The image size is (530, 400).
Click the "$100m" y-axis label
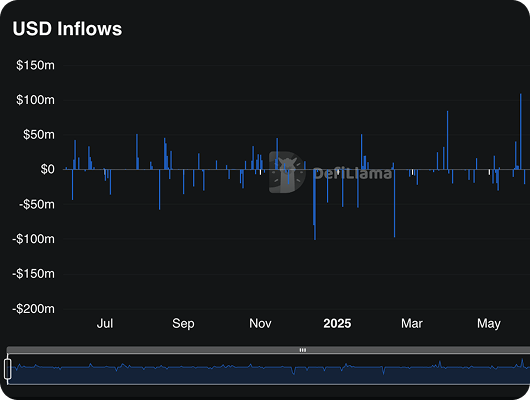[35, 100]
